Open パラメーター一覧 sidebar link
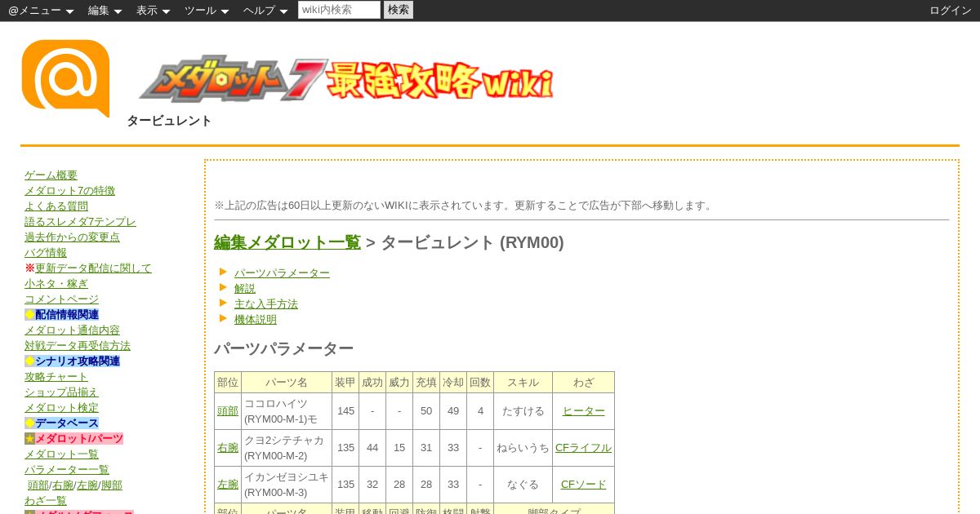Screen dimensions: 980x514 click(x=67, y=470)
